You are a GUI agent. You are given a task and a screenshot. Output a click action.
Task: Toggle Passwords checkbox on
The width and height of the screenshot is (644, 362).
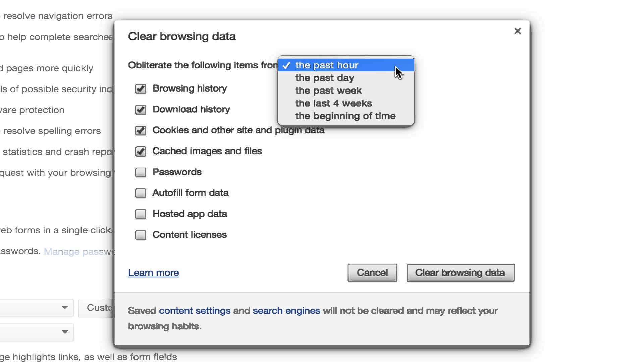tap(140, 172)
